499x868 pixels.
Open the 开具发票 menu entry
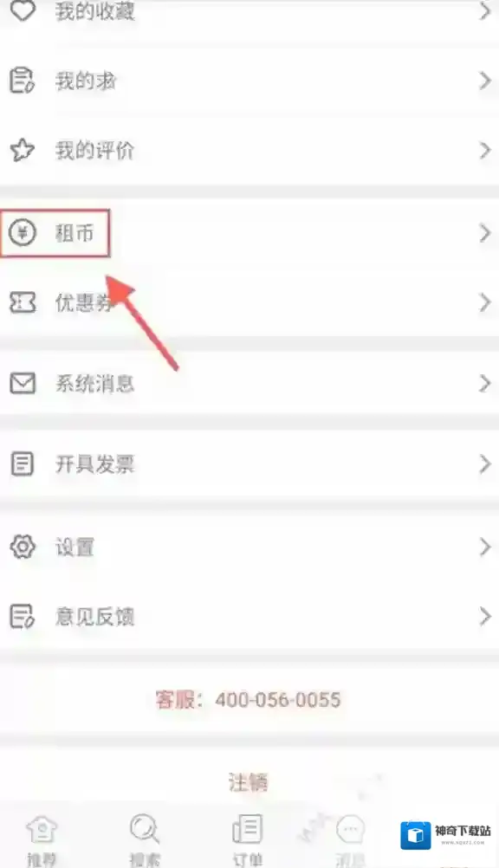tap(249, 464)
